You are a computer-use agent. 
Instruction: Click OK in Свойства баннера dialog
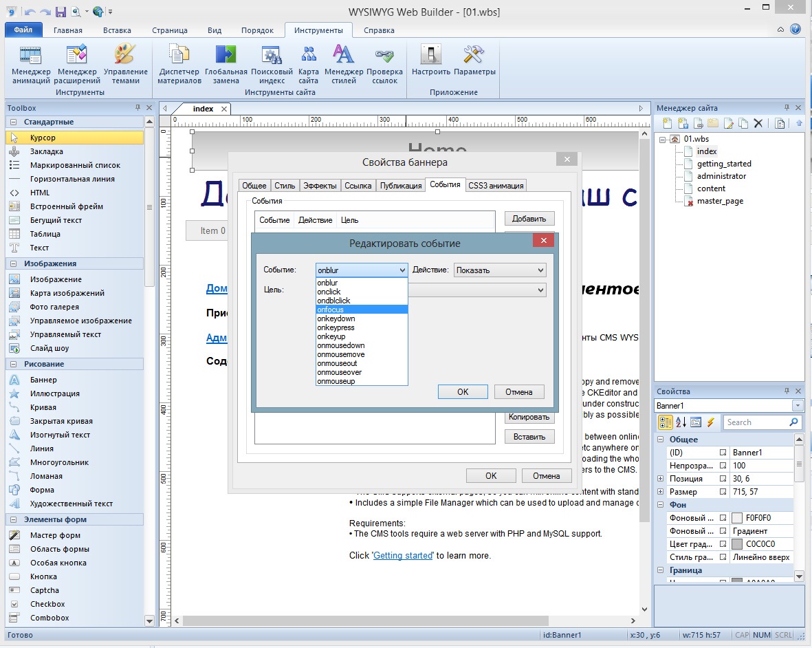pos(491,475)
